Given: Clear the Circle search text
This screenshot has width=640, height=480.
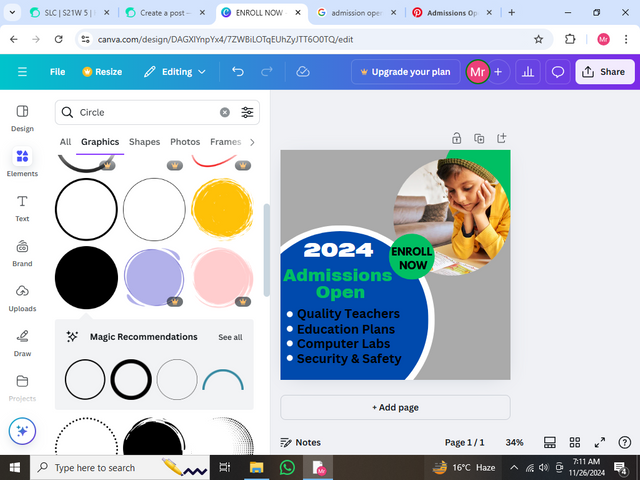Looking at the screenshot, I should click(x=225, y=112).
